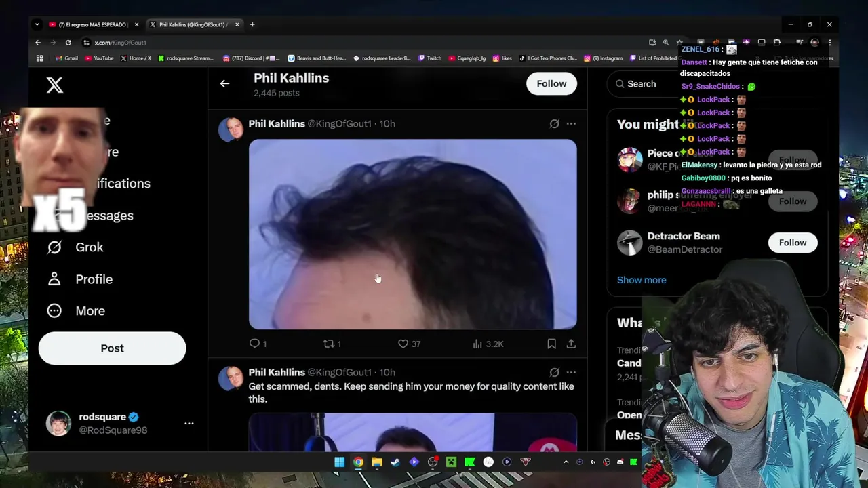Open Chrome from the taskbar
868x488 pixels.
click(358, 462)
